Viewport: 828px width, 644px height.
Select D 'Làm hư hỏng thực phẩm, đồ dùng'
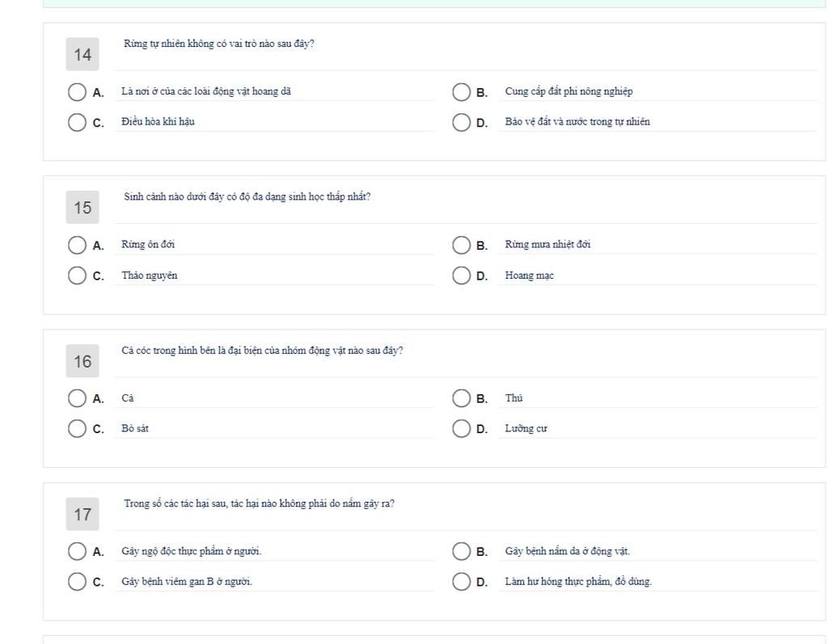(462, 582)
